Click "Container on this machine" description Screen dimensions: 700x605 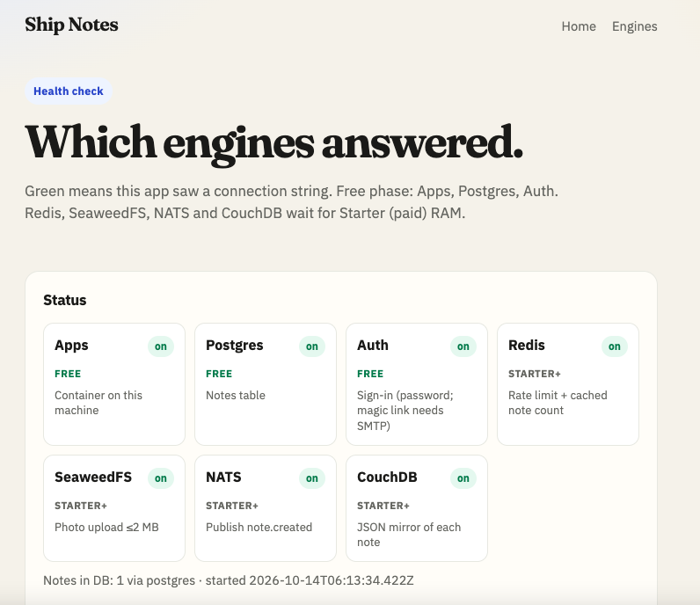pyautogui.click(x=98, y=403)
